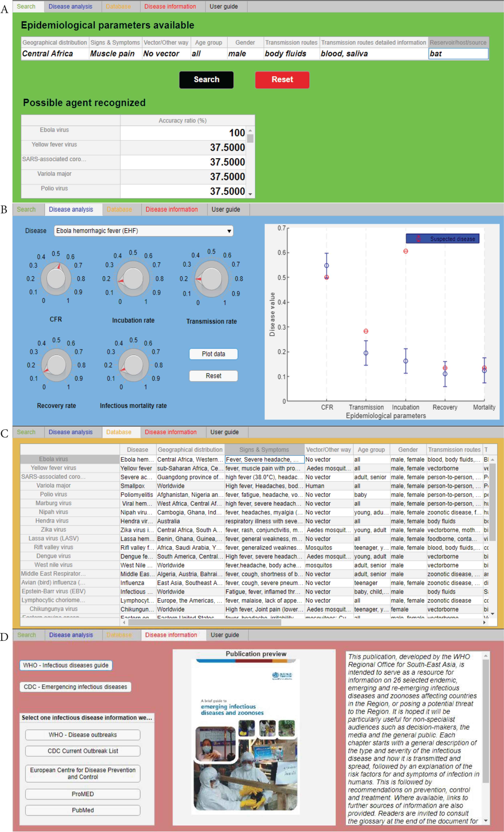Open ProMED website button
Image resolution: width=504 pixels, height=832 pixels.
coord(83,794)
